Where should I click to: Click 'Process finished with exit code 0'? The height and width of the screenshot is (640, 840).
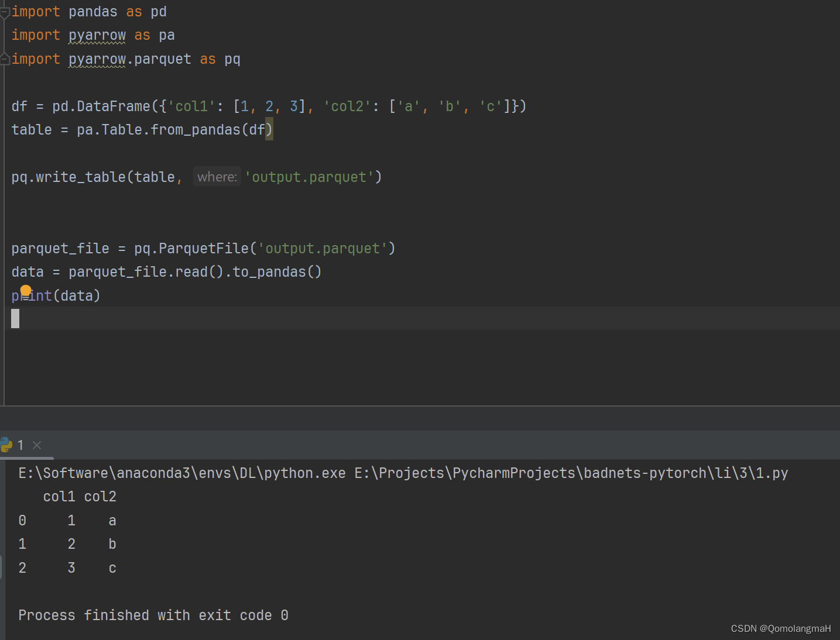[x=153, y=615]
